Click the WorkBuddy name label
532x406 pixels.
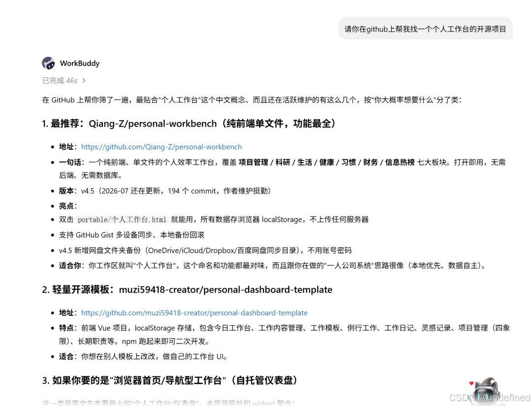pyautogui.click(x=80, y=63)
